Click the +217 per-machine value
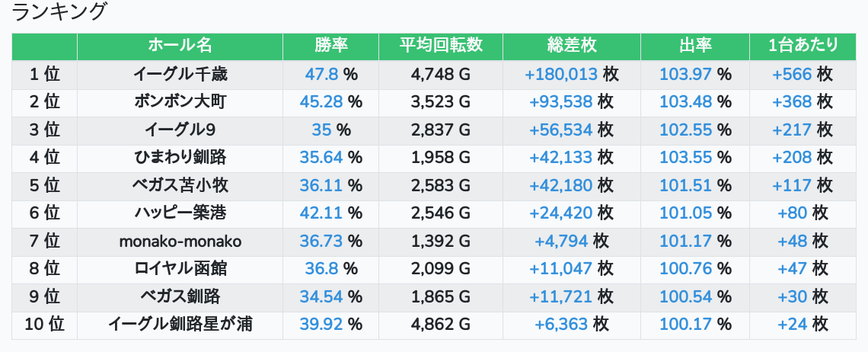 [792, 130]
